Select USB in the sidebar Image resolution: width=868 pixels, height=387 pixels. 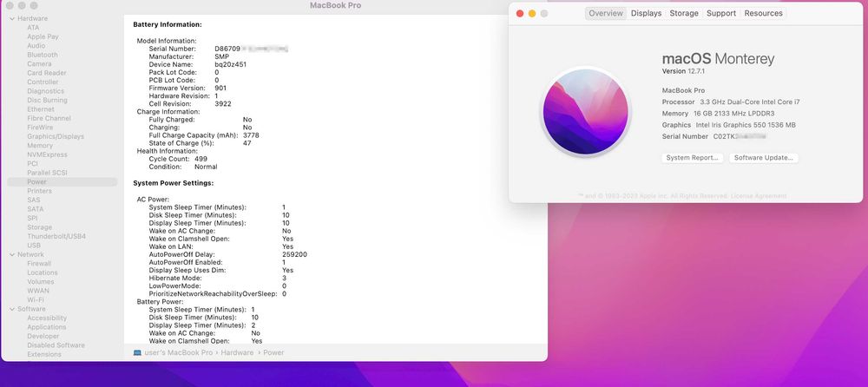(34, 246)
